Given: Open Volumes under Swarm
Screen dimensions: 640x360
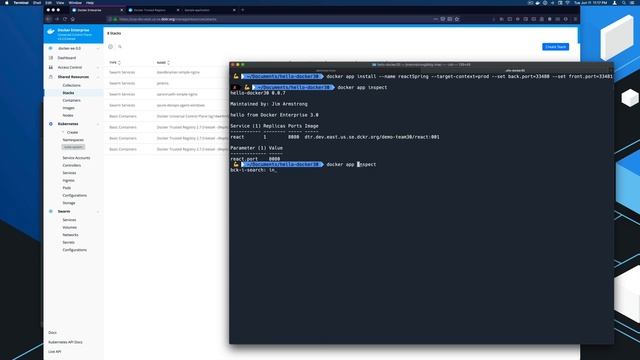Looking at the screenshot, I should [x=69, y=227].
